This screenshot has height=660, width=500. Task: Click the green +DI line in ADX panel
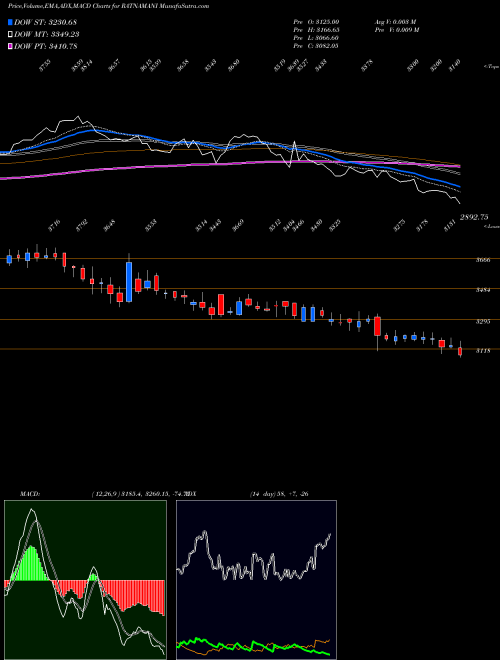click(x=253, y=646)
